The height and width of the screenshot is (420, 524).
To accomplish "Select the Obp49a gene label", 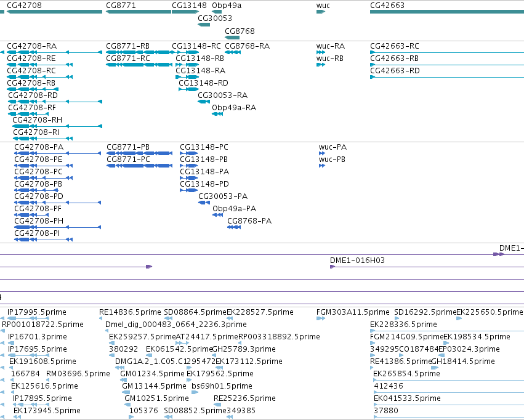I will (227, 6).
